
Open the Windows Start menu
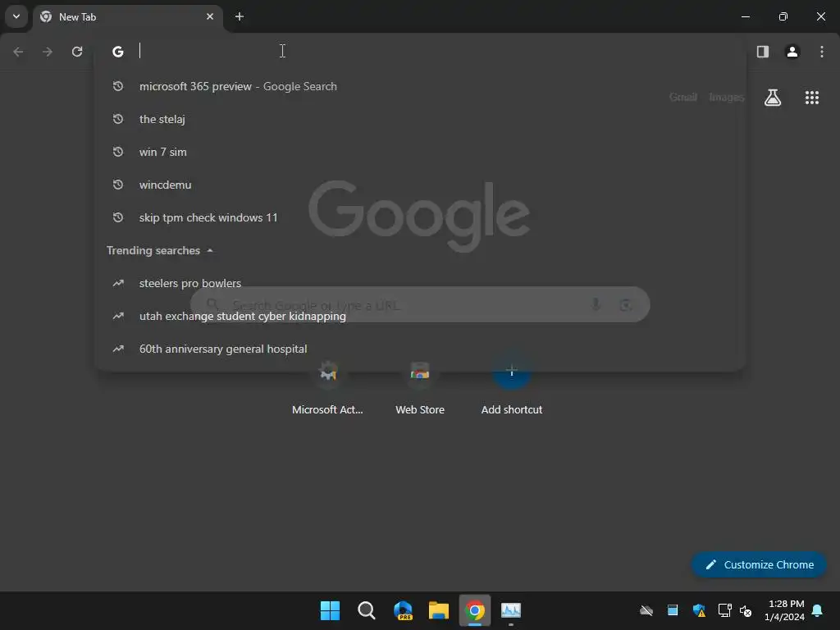(330, 610)
